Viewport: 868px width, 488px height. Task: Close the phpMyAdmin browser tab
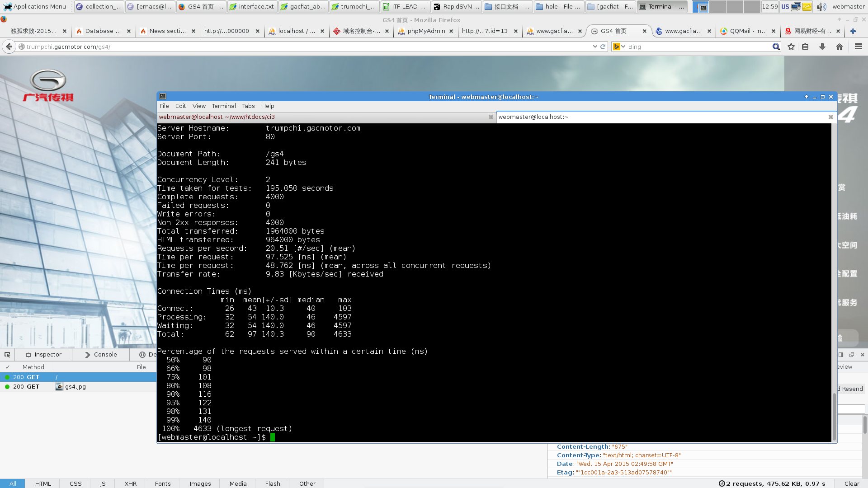[451, 31]
